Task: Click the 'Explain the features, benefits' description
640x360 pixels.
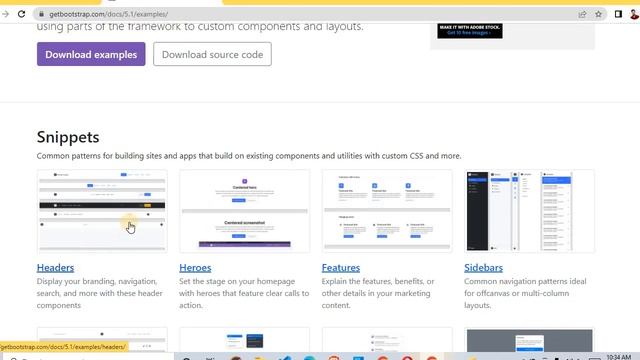Action: tap(378, 293)
